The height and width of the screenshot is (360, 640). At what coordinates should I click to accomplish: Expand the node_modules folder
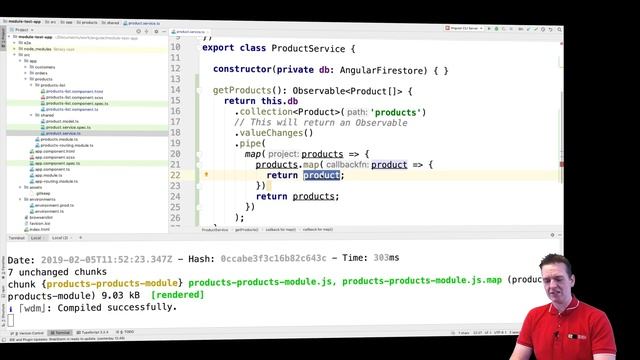tap(15, 49)
